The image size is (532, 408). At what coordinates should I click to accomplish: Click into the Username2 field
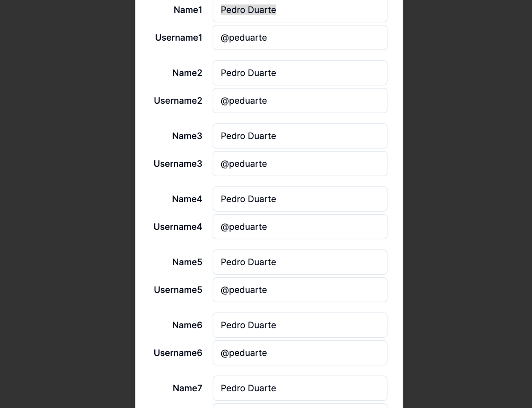(x=300, y=101)
